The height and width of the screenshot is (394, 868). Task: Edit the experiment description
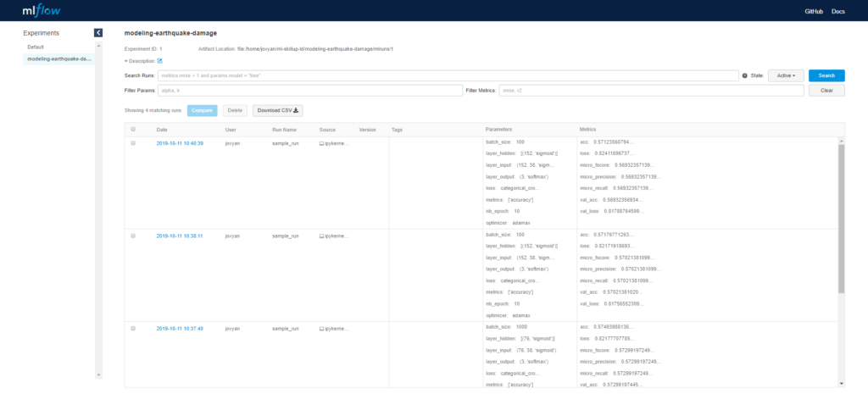point(160,61)
